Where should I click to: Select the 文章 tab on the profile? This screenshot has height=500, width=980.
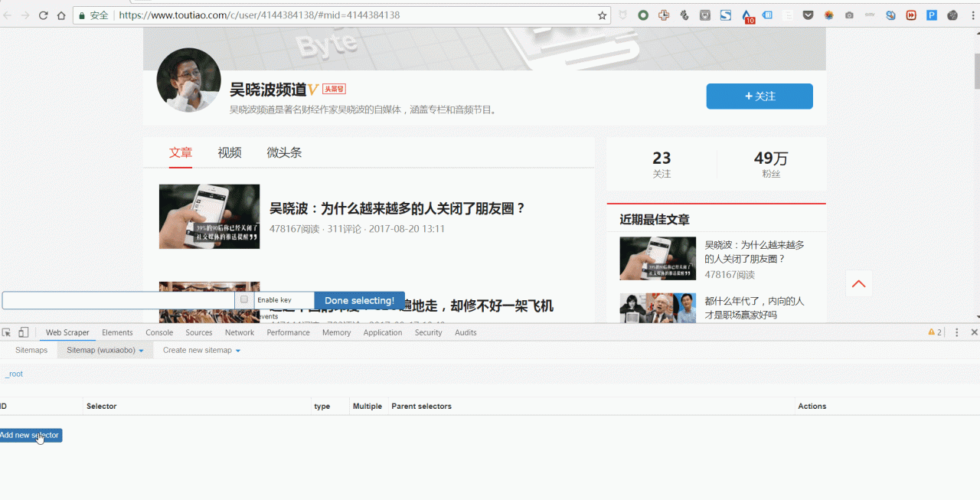tap(181, 152)
